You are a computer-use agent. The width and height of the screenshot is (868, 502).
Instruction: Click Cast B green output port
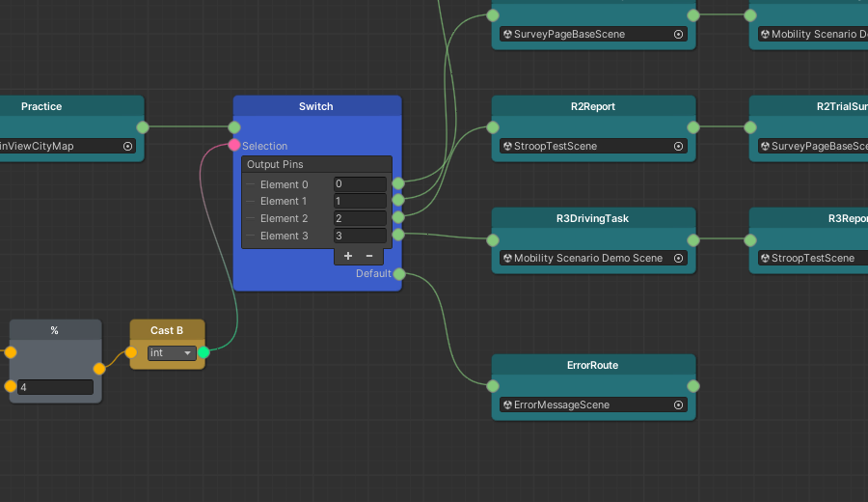click(203, 352)
